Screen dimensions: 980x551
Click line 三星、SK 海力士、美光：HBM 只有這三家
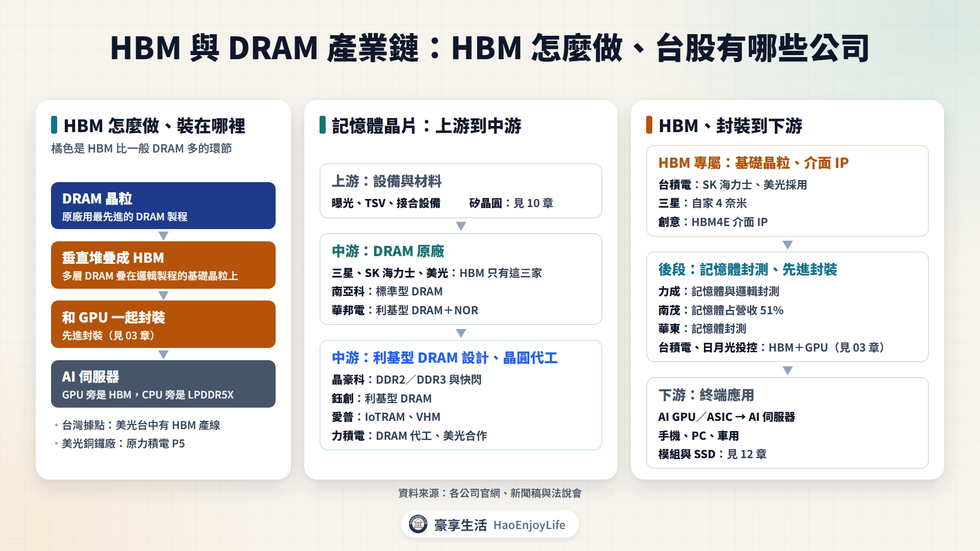(x=437, y=273)
